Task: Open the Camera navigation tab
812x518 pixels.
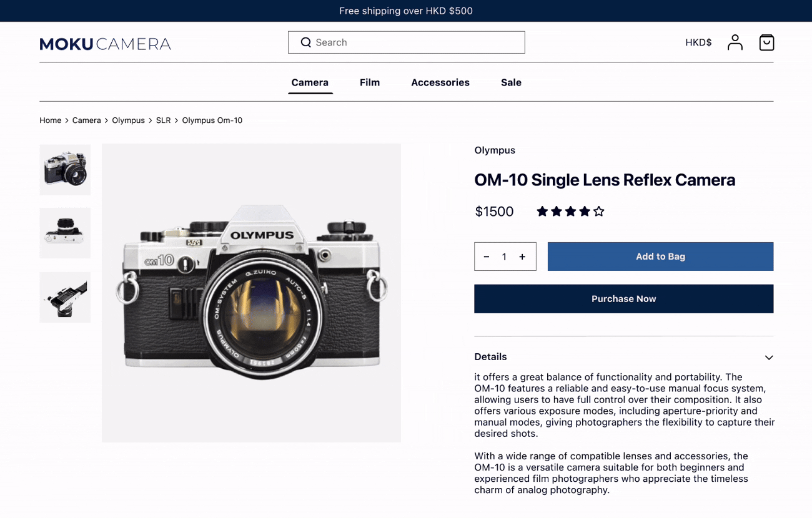Action: coord(310,82)
